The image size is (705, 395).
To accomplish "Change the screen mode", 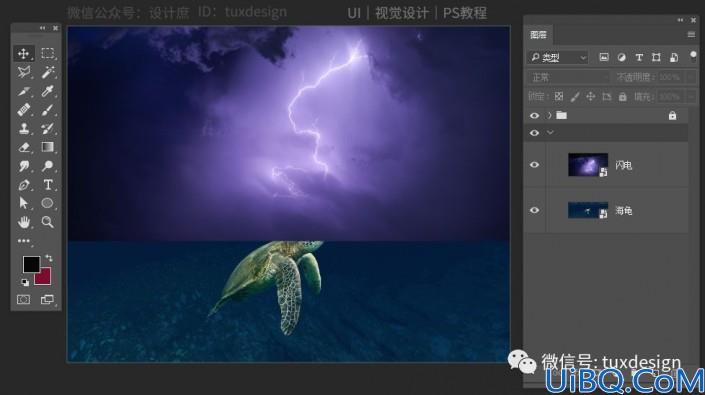I will (x=47, y=300).
